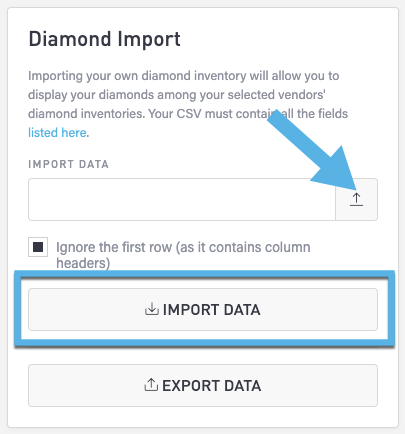Open the "listed here" fields link

pyautogui.click(x=57, y=133)
